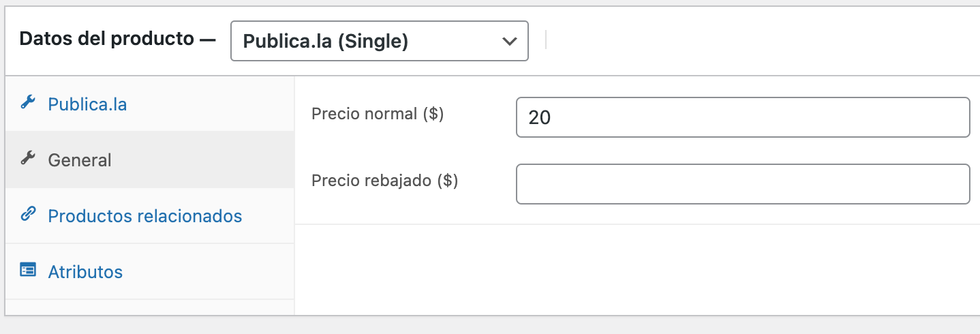The width and height of the screenshot is (980, 334).
Task: Click the empty panel area below the price fields
Action: pyautogui.click(x=637, y=269)
